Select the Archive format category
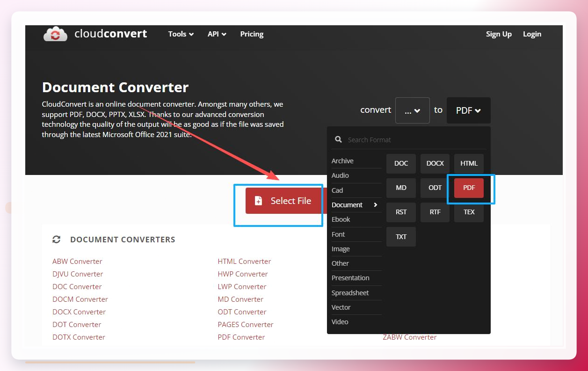Viewport: 588px width, 371px height. (x=356, y=161)
